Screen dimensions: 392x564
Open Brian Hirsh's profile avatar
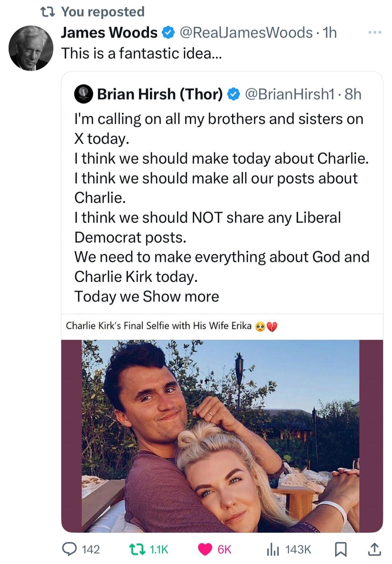pos(83,94)
